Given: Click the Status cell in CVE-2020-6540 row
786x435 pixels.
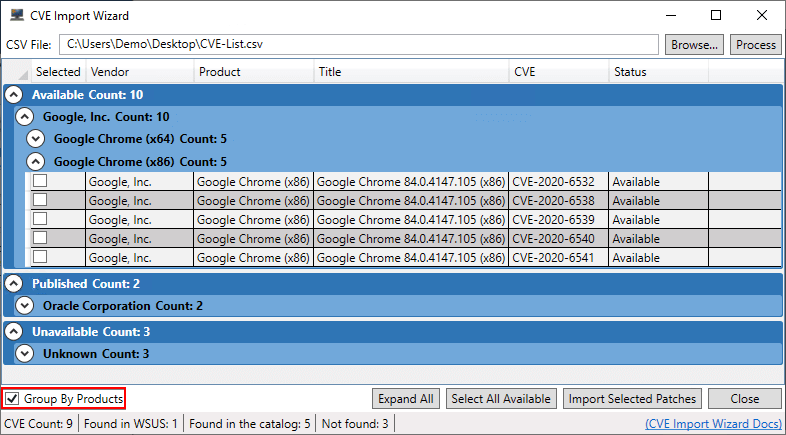Looking at the screenshot, I should (659, 239).
